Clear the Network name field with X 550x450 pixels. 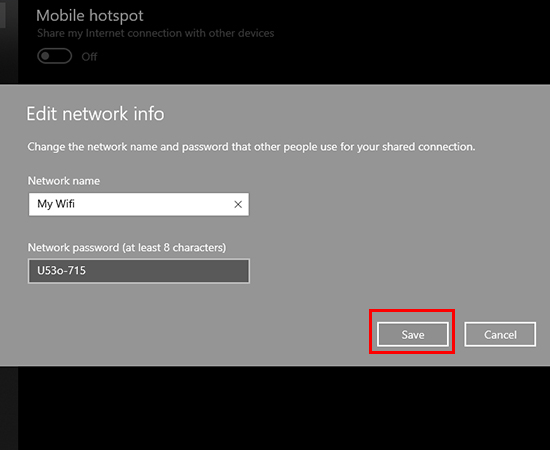[238, 204]
